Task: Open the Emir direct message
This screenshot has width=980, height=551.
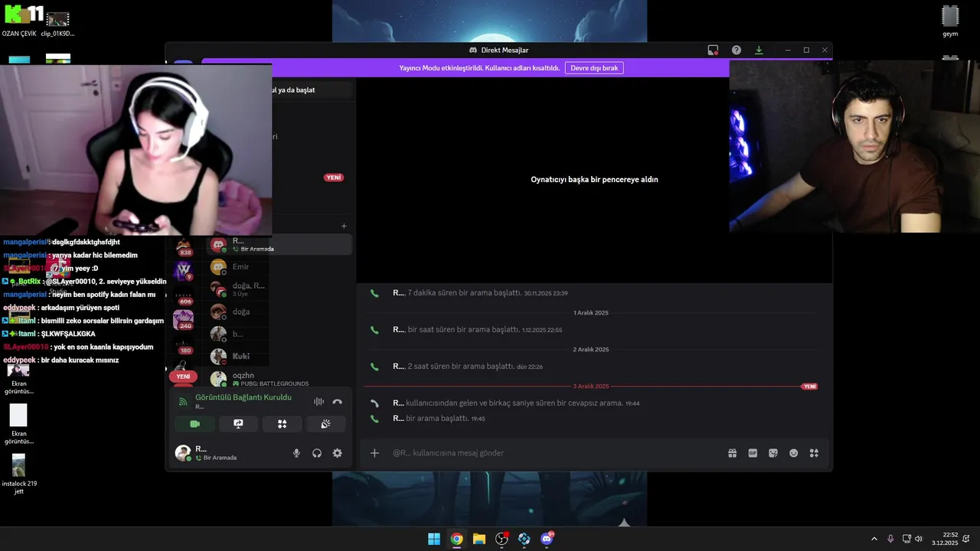Action: click(x=279, y=267)
